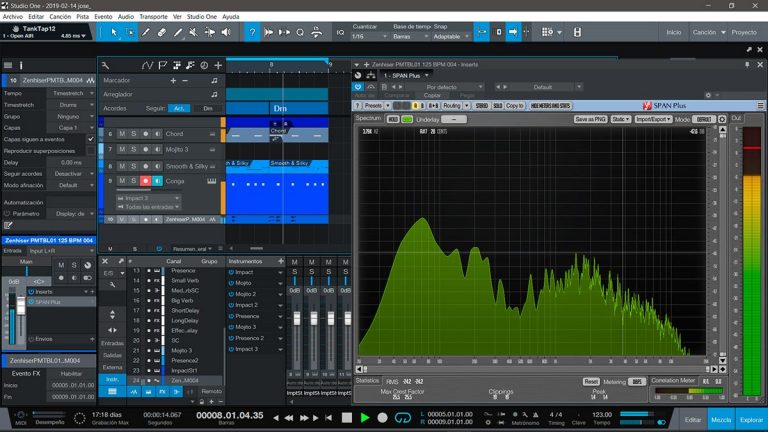Toggle monitor on the Conga track
This screenshot has width=768, height=432.
157,181
